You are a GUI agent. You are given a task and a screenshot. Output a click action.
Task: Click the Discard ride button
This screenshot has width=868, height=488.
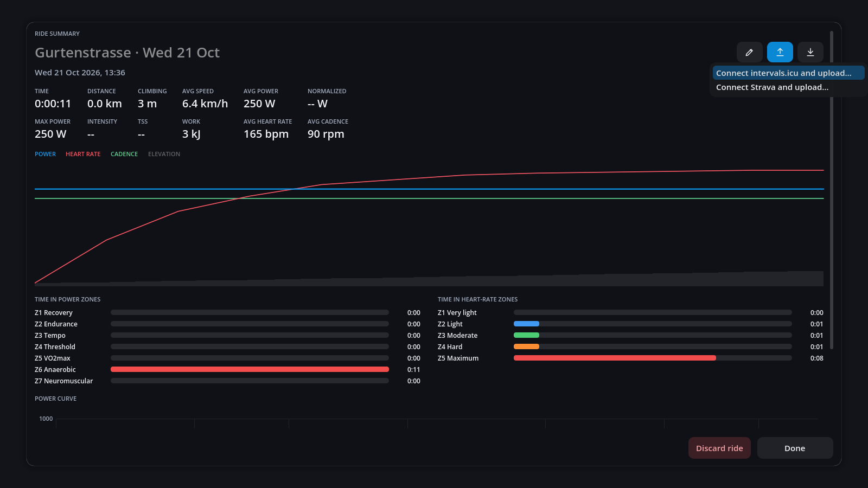[x=719, y=448]
